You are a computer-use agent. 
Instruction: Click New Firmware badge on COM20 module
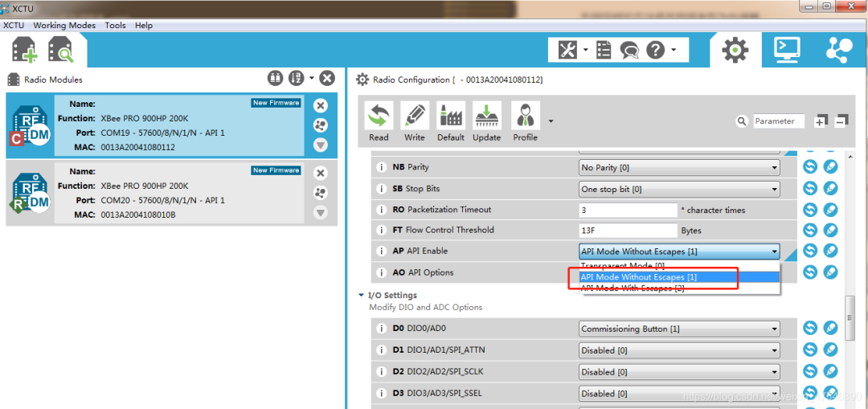[x=276, y=170]
